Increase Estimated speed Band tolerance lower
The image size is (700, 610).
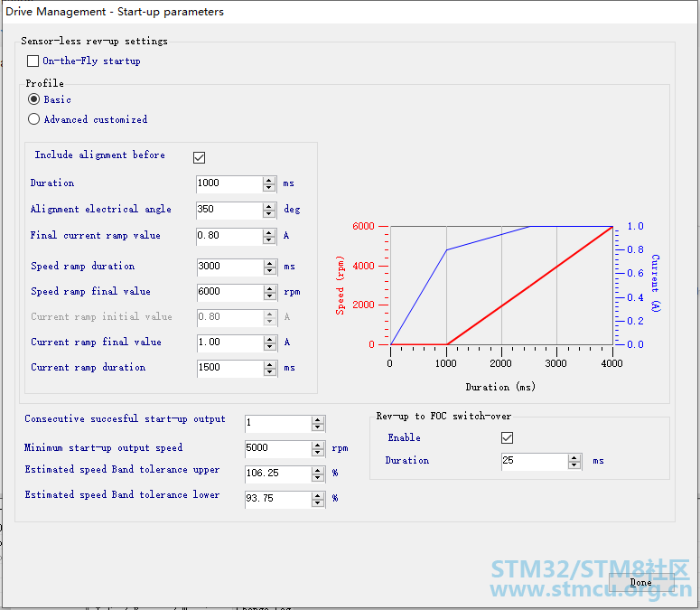[x=317, y=495]
